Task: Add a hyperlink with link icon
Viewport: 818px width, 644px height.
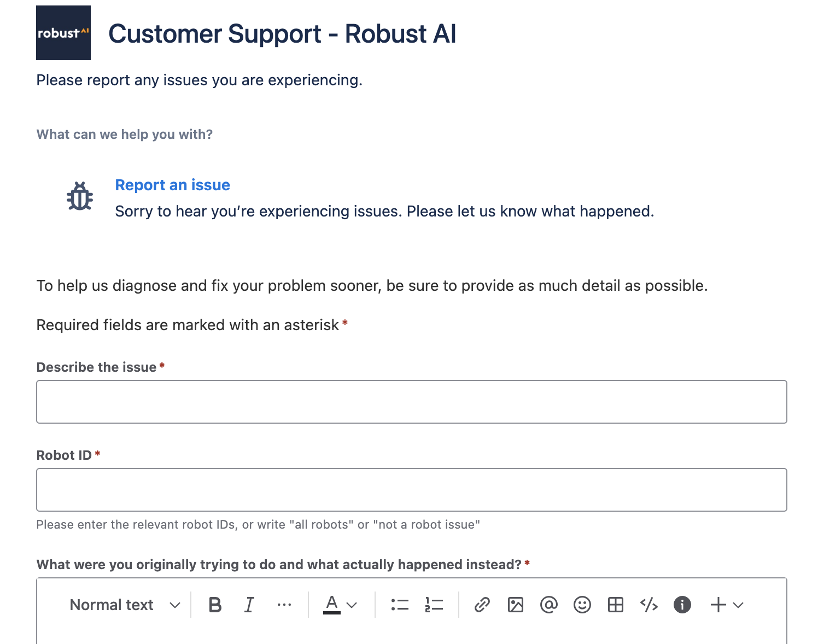Action: point(482,605)
